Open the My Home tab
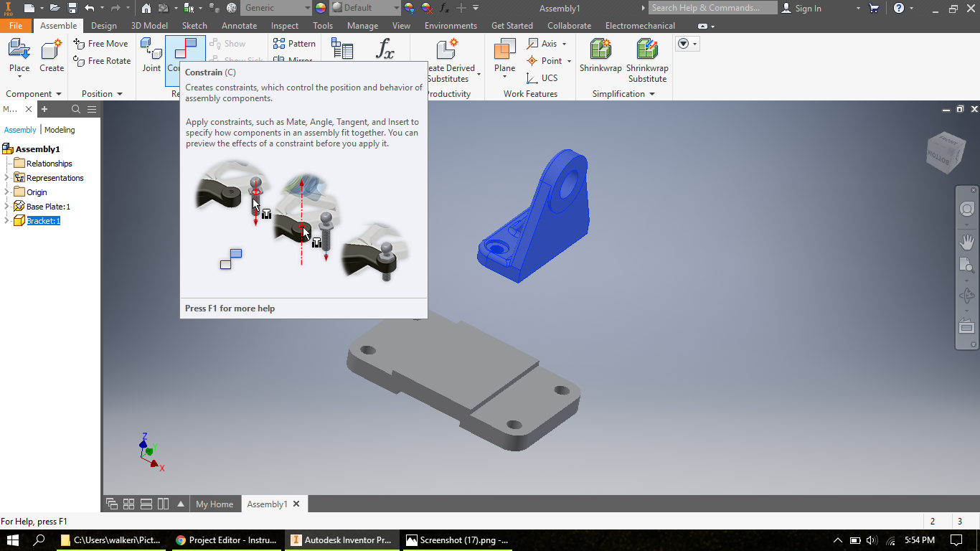This screenshot has width=980, height=551. tap(215, 504)
